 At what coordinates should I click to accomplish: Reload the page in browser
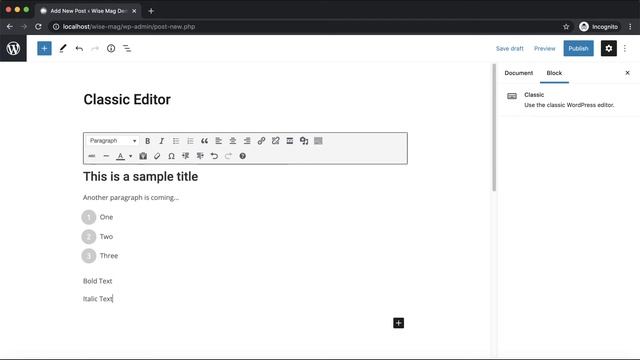tap(38, 27)
